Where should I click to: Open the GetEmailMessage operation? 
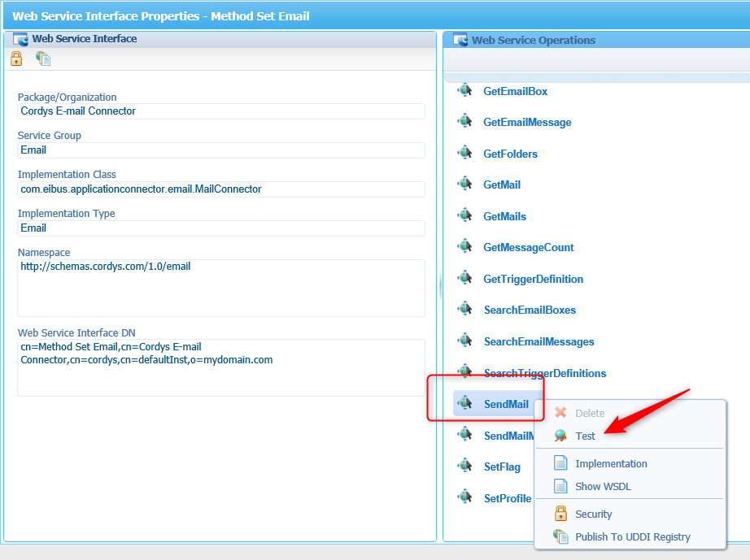coord(527,122)
